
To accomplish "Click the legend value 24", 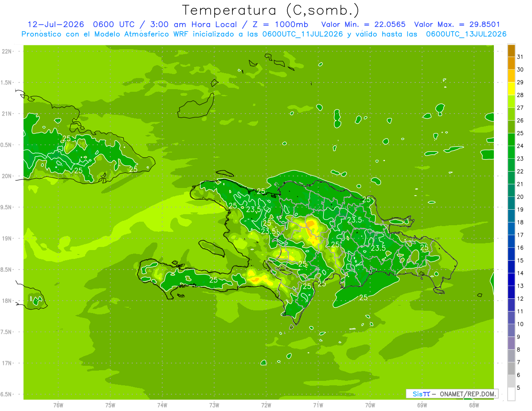I will [x=520, y=146].
